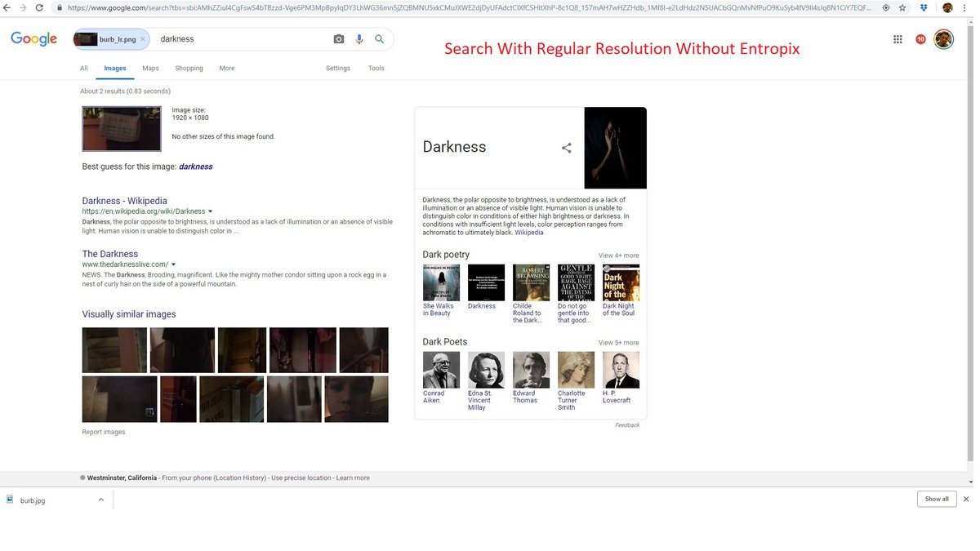Click the Dropbox extension icon
The width and height of the screenshot is (980, 551).
(x=924, y=7)
